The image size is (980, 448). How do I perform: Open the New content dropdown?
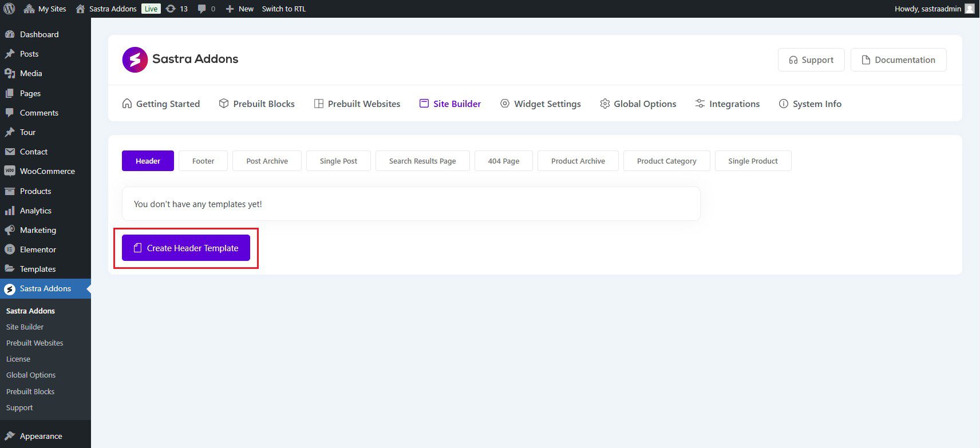point(240,9)
